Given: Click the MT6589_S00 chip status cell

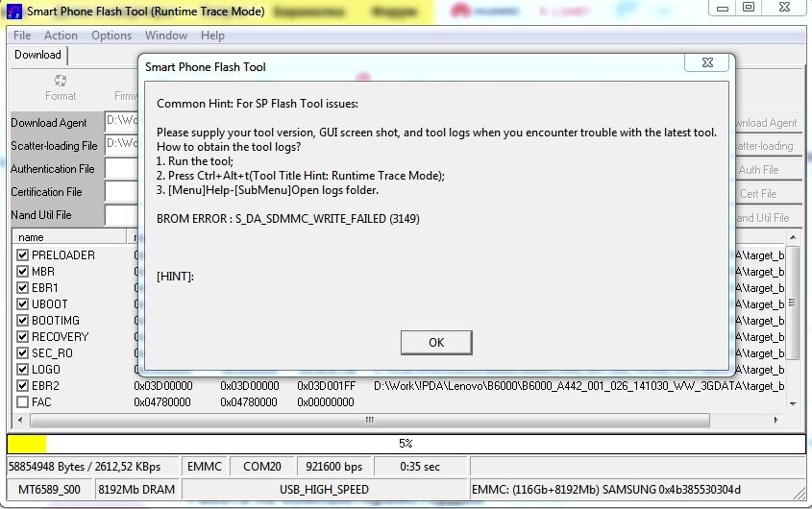Looking at the screenshot, I should coord(49,490).
